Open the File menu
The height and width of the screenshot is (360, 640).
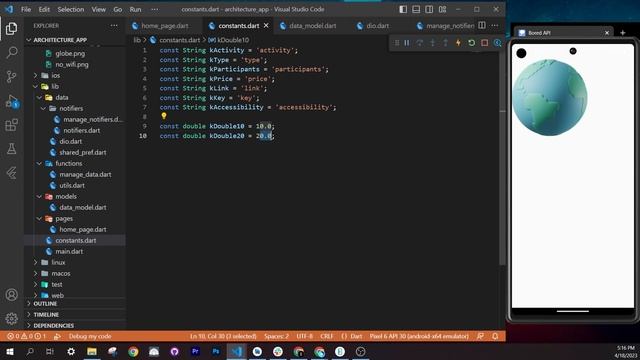(x=26, y=9)
